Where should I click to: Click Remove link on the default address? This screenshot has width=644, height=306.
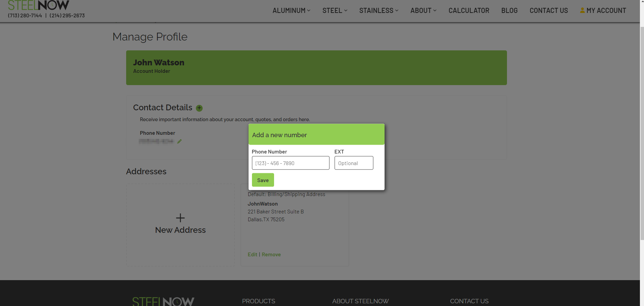tap(271, 255)
